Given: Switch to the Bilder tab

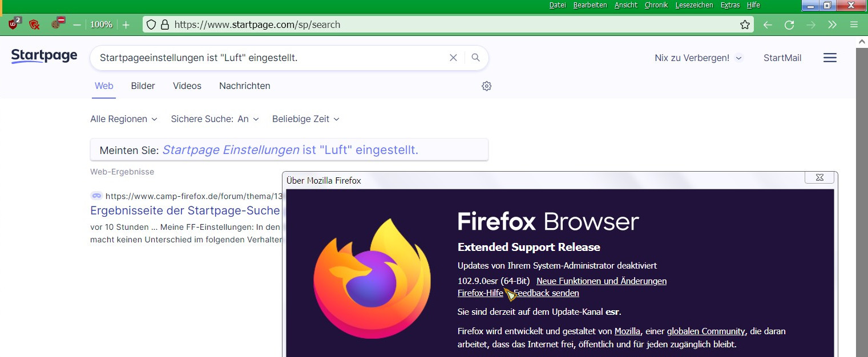Looking at the screenshot, I should [x=143, y=86].
